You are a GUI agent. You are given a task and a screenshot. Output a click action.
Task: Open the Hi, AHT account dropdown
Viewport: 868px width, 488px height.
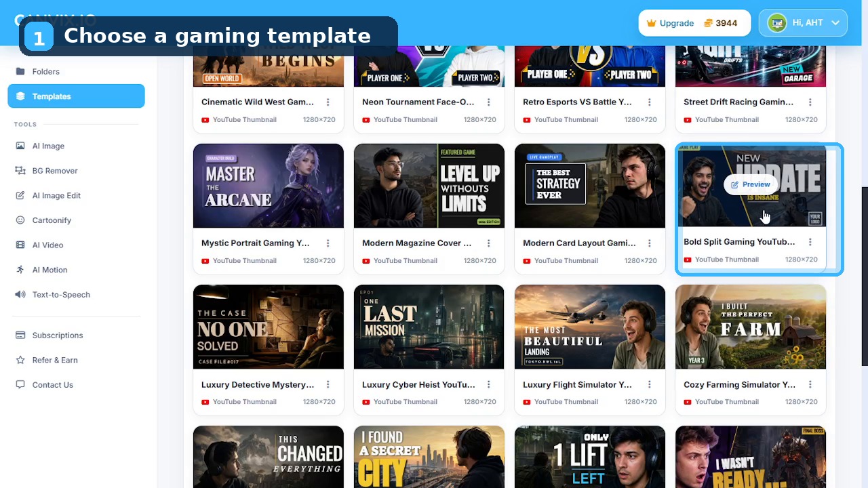coord(803,22)
